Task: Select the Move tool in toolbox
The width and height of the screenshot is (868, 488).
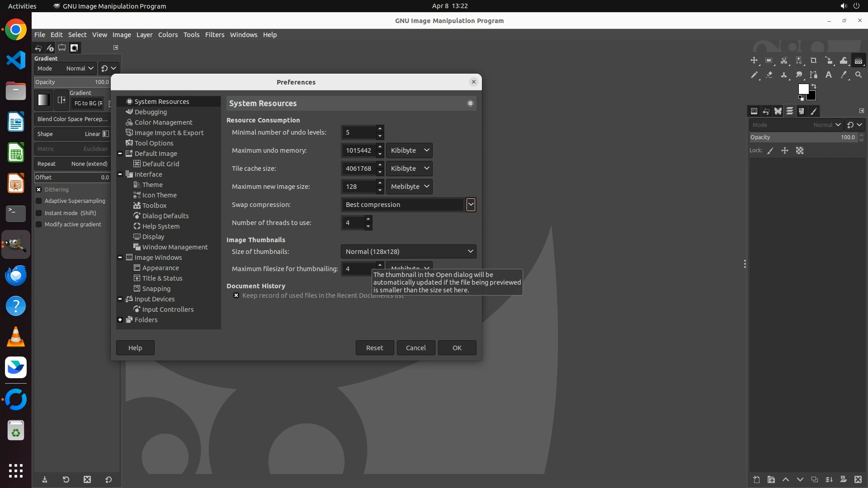Action: coord(754,61)
